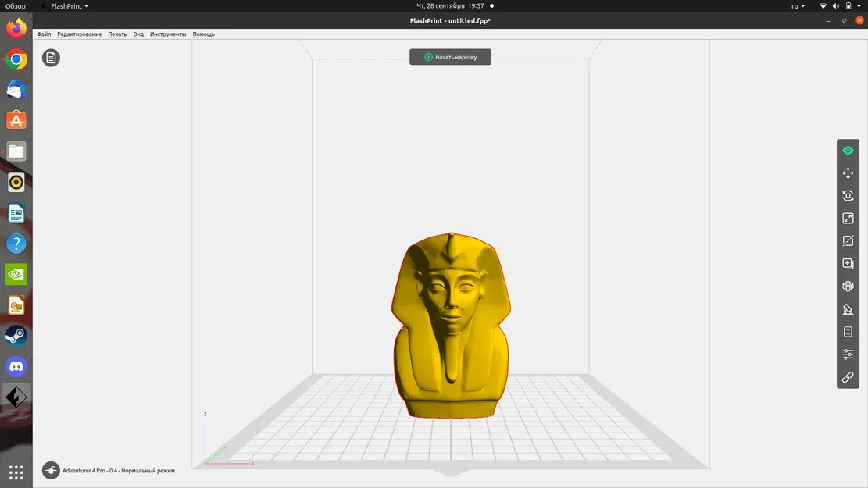Select the Move tool in the right toolbar
Viewport: 868px width, 488px height.
pyautogui.click(x=848, y=173)
